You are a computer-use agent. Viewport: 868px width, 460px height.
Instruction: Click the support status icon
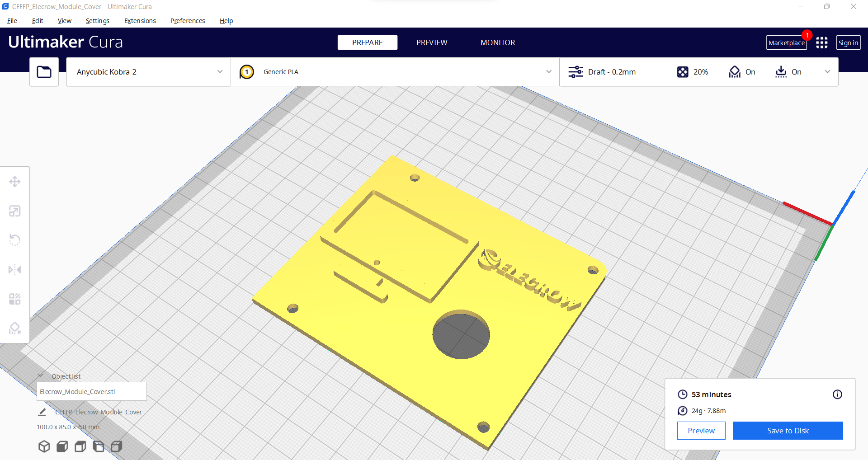(735, 72)
